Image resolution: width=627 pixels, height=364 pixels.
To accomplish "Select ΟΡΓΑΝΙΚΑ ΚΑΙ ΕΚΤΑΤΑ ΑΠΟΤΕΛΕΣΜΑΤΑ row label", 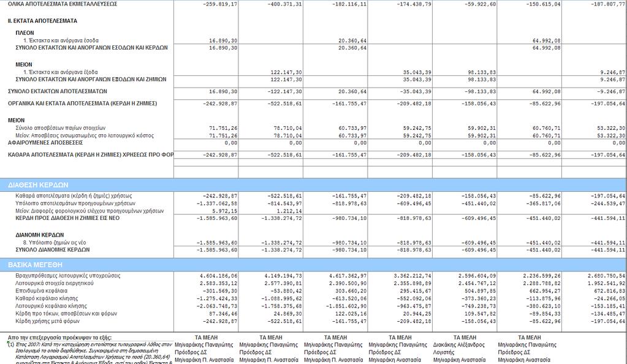I will [82, 103].
